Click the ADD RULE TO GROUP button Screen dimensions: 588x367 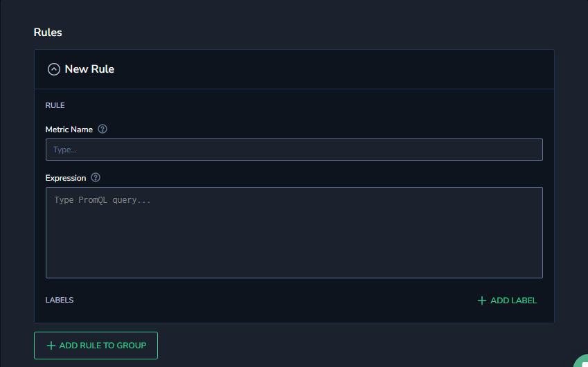click(x=96, y=346)
